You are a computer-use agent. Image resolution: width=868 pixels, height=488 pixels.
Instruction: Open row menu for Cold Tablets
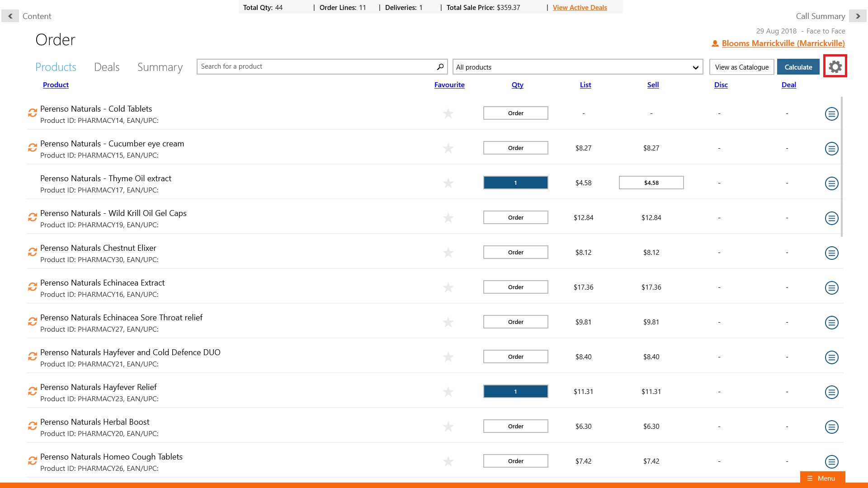coord(831,114)
